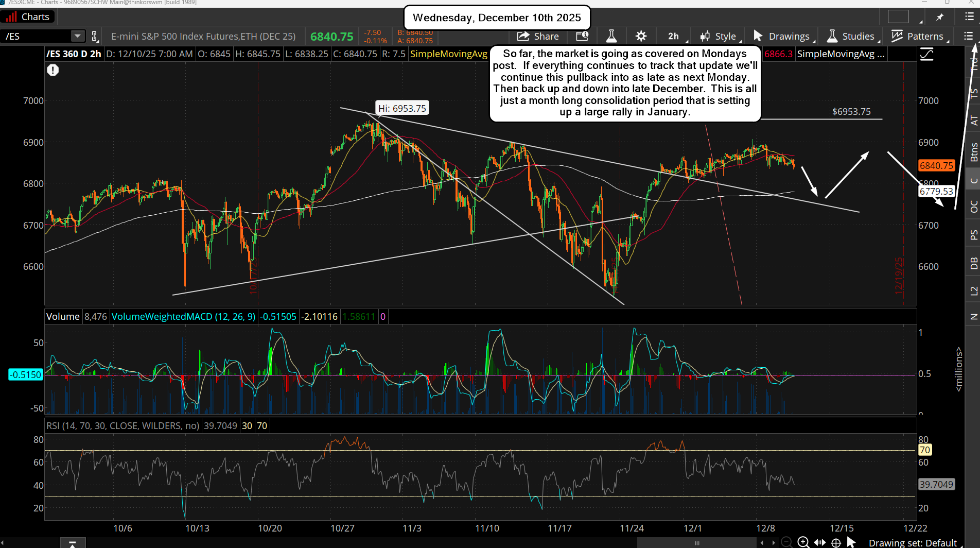Click the pin icon in the top-right corner
The image size is (980, 548).
(939, 16)
